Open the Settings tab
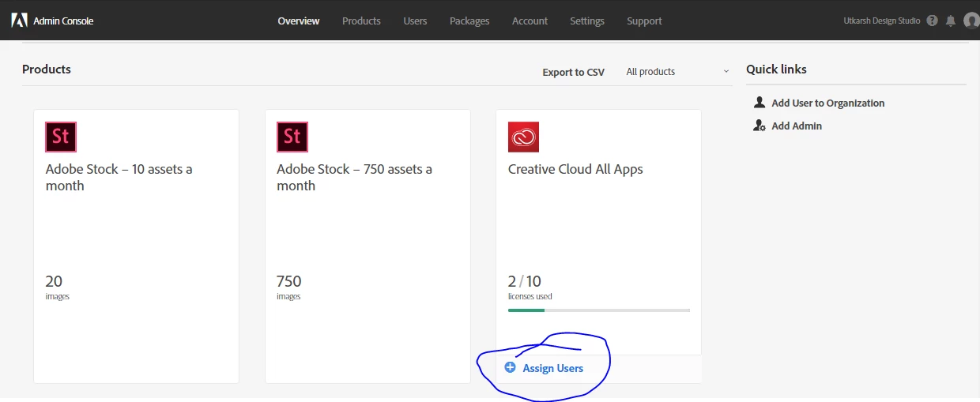The height and width of the screenshot is (402, 980). [587, 21]
